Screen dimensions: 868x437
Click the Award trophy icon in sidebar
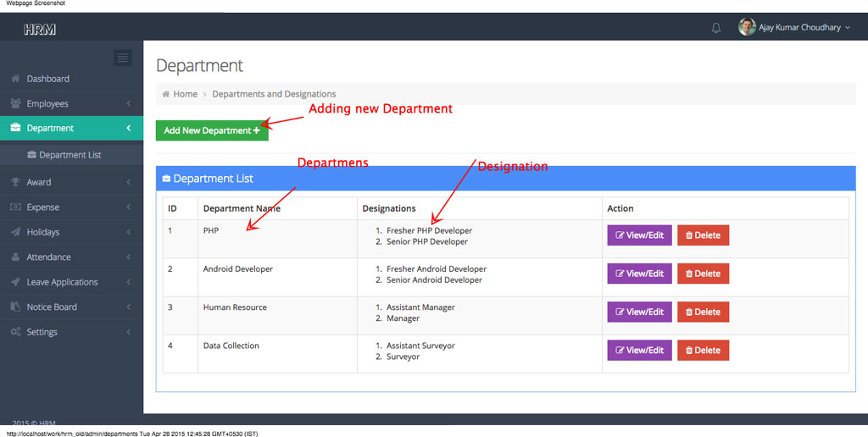[15, 182]
